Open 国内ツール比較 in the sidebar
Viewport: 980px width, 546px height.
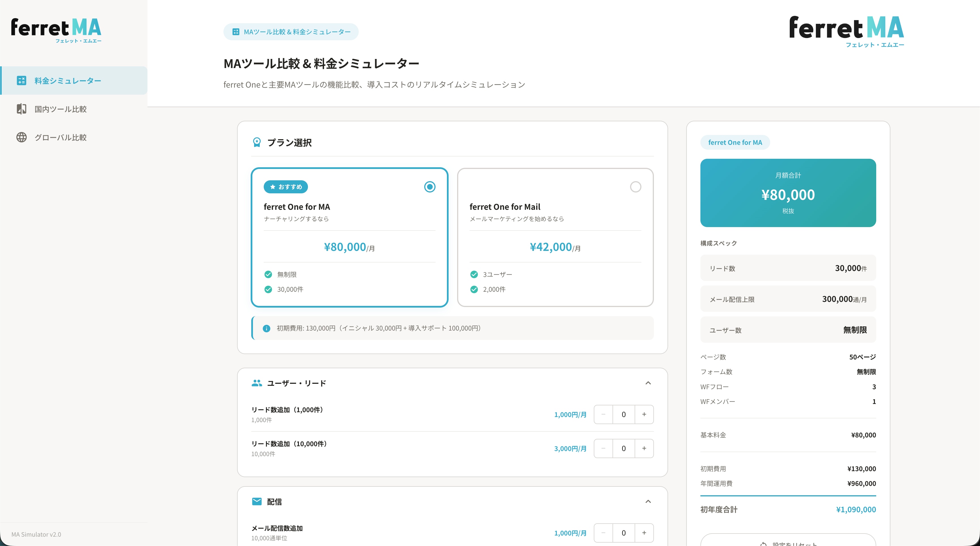pos(60,109)
